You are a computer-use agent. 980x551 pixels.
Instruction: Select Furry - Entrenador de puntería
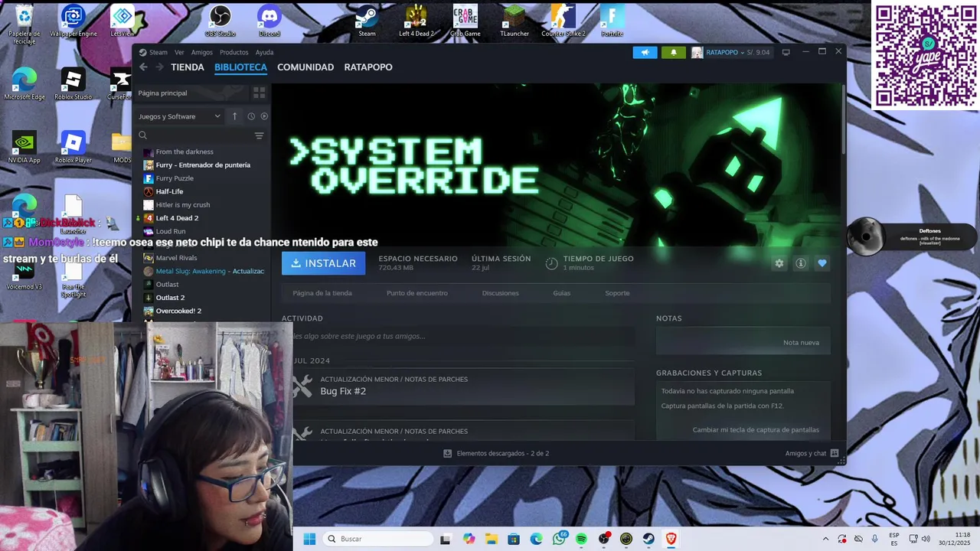202,165
